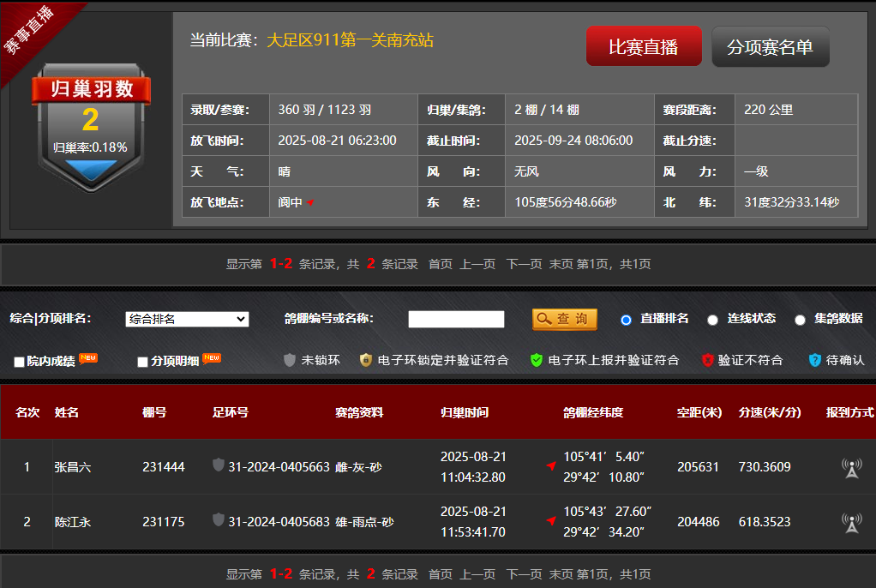Click 末页 link in bottom pagination
Screen dimensions: 876x588
(x=561, y=574)
